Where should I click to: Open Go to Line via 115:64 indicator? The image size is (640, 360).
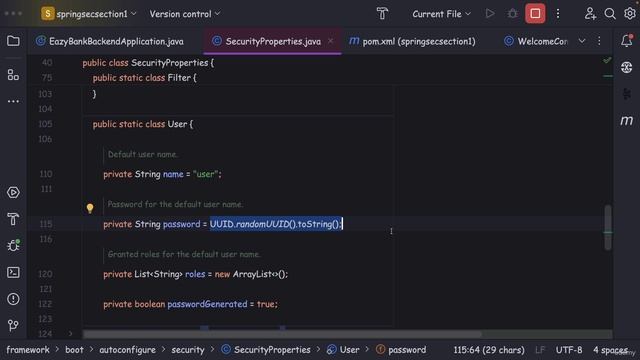[x=489, y=350]
